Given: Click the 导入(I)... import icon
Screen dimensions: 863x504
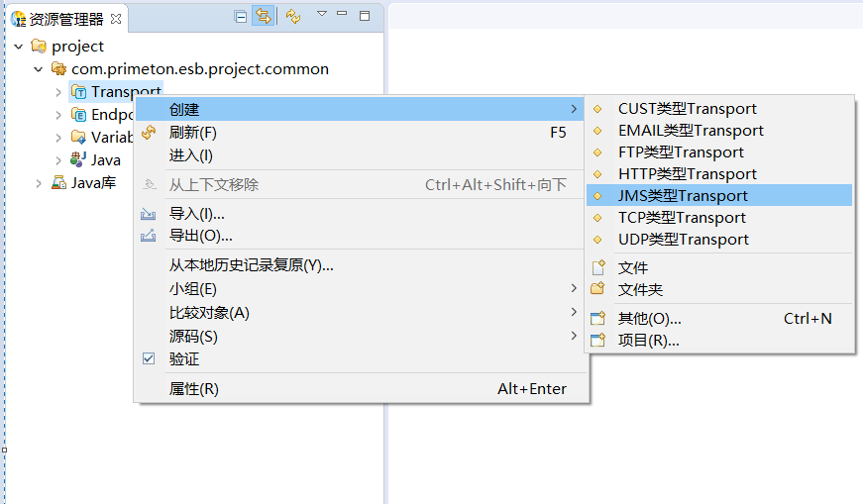Looking at the screenshot, I should point(150,214).
